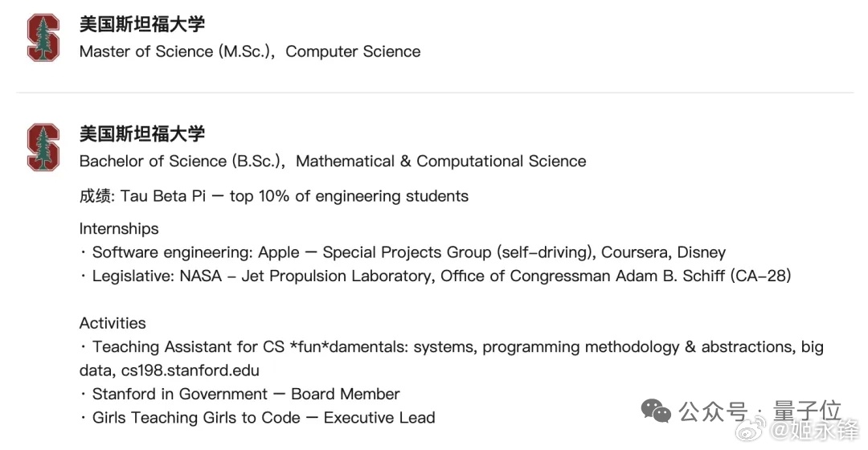Click the Stanford logo beside the Master's degree
This screenshot has width=868, height=450.
(x=43, y=38)
